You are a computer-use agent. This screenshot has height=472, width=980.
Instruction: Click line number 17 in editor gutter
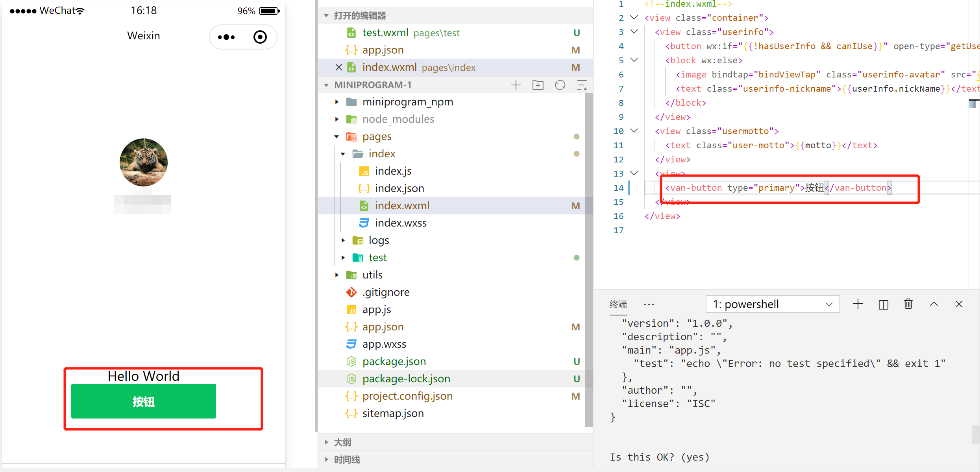pos(618,230)
